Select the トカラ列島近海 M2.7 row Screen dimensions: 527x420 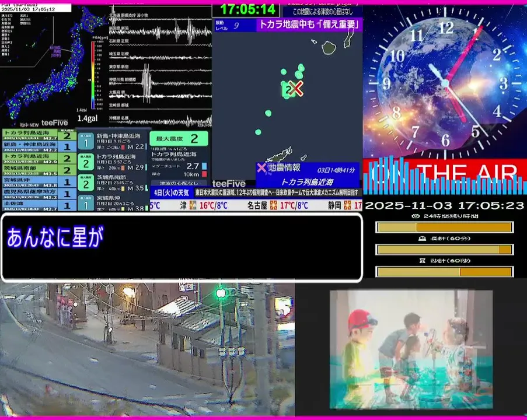tap(39, 135)
